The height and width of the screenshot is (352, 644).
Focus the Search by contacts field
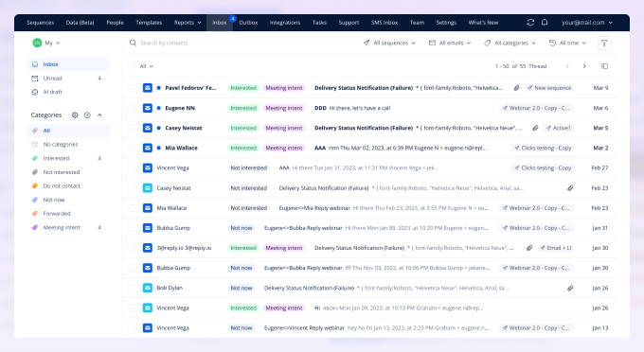[x=164, y=43]
